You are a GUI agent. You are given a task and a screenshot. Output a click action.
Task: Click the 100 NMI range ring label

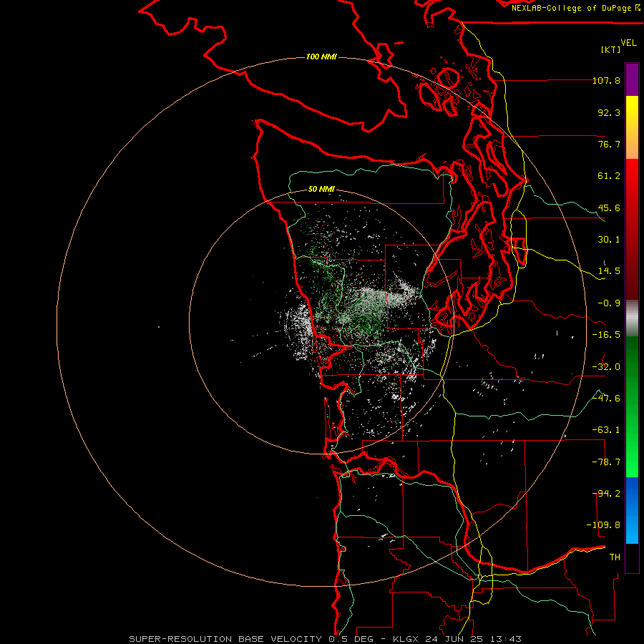click(x=321, y=57)
